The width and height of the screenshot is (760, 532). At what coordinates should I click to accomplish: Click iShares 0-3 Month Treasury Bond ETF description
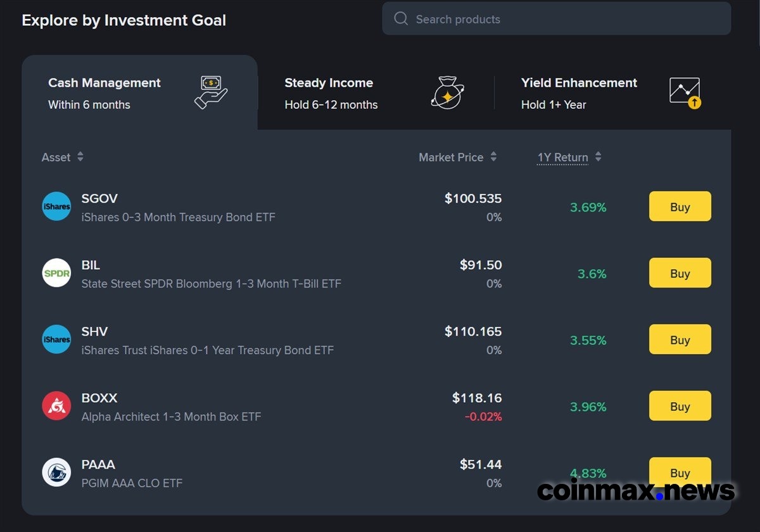click(179, 217)
